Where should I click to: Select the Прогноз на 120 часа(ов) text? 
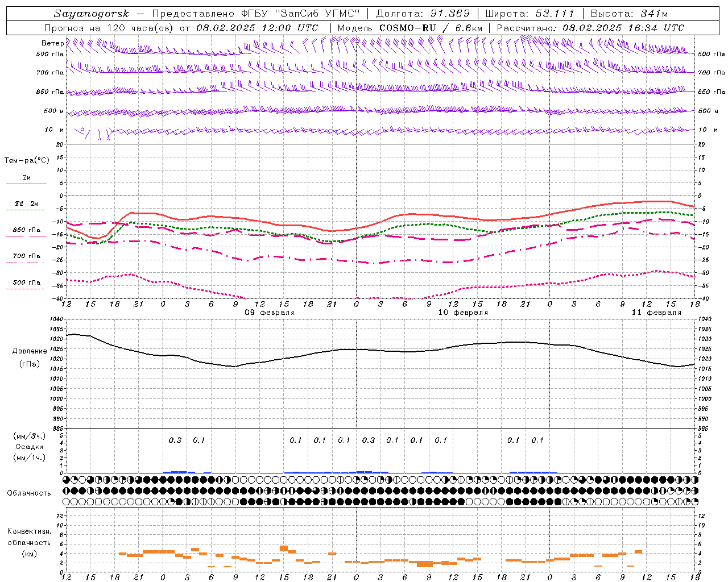(x=110, y=28)
